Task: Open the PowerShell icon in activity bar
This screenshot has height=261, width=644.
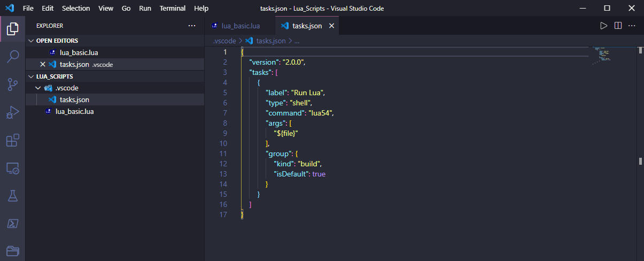Action: click(x=13, y=224)
